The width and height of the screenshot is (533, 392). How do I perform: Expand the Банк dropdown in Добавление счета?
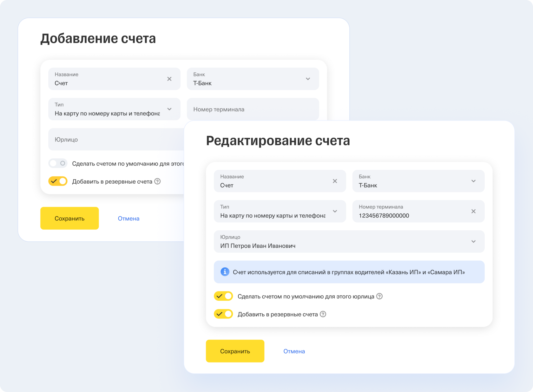pos(308,79)
